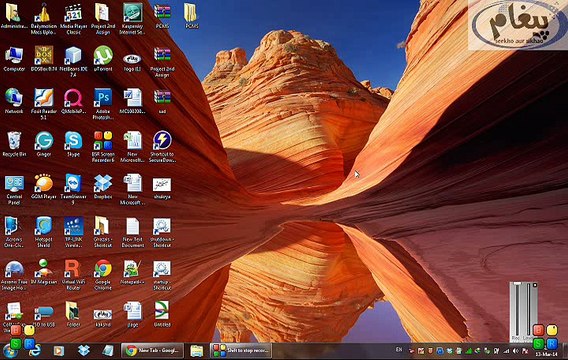This screenshot has width=568, height=360.
Task: Open the TeamViewer 9 shortcut
Action: coord(74,189)
